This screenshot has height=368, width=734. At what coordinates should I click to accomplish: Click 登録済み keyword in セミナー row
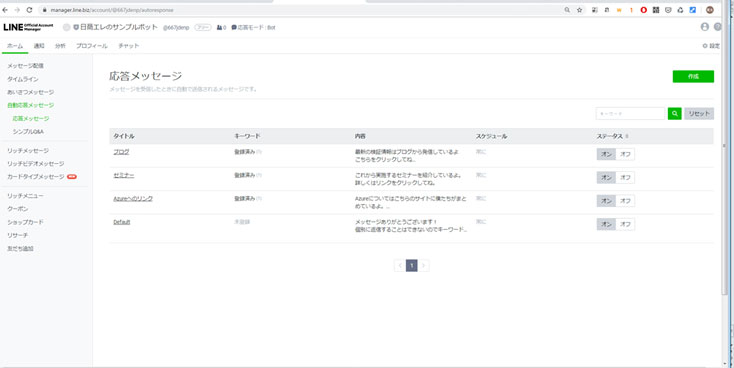244,175
